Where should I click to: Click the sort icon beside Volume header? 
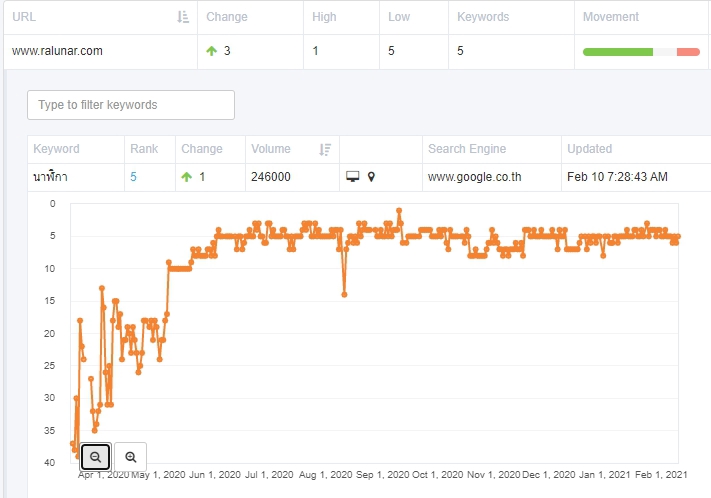[x=325, y=149]
